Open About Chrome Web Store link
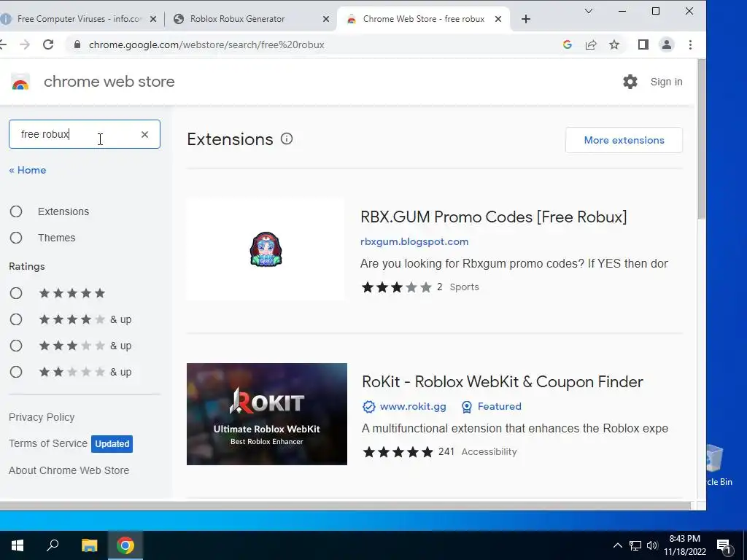747x560 pixels. pos(69,470)
